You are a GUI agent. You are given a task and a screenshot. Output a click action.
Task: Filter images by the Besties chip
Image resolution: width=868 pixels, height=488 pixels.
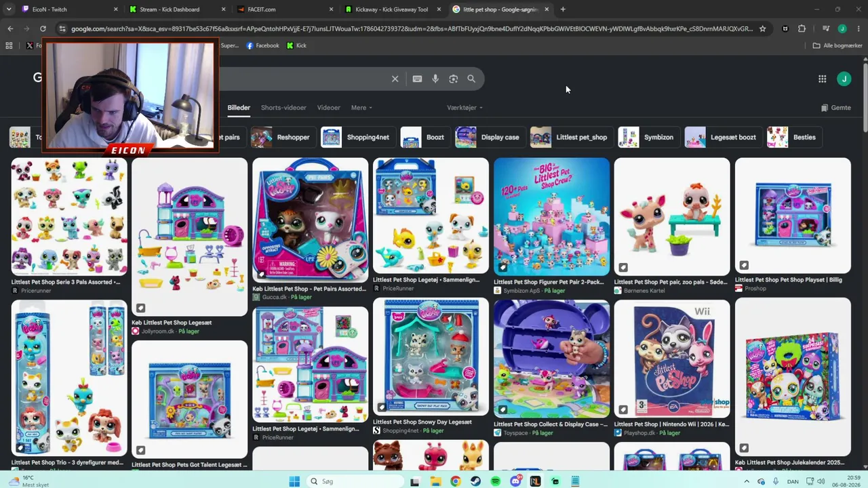(x=793, y=137)
